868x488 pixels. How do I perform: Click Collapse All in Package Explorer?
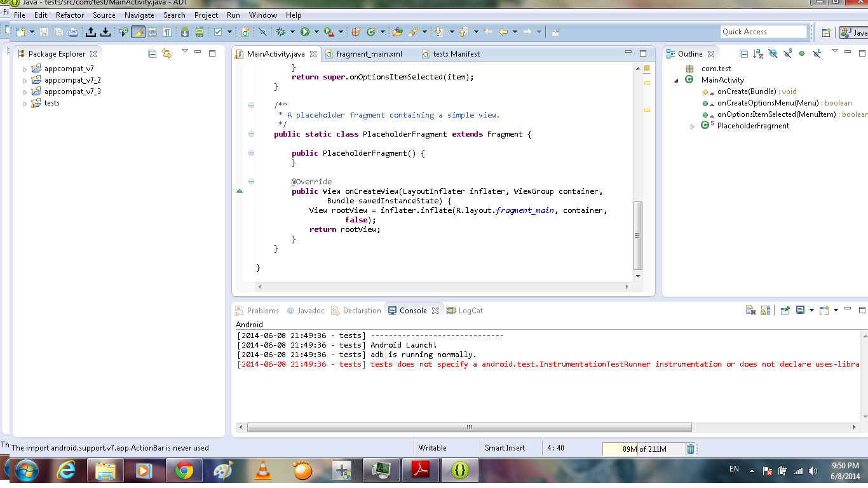click(x=152, y=54)
